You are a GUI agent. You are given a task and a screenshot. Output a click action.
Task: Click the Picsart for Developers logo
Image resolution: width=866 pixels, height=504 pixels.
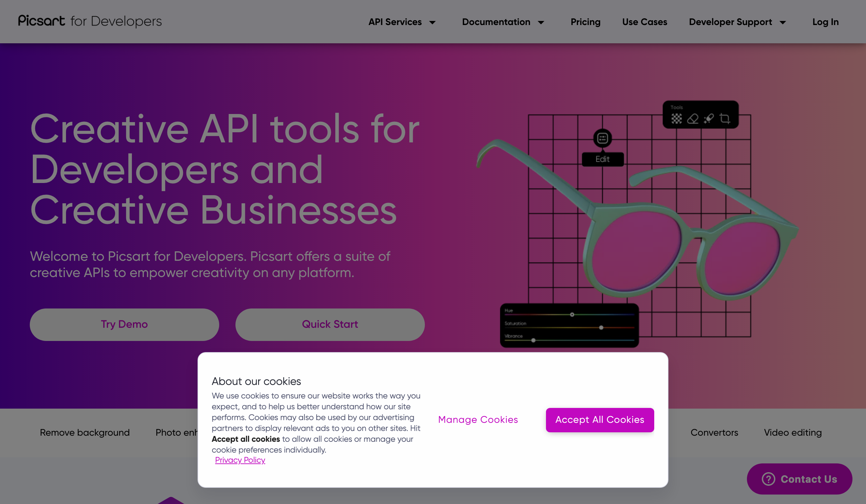tap(90, 21)
